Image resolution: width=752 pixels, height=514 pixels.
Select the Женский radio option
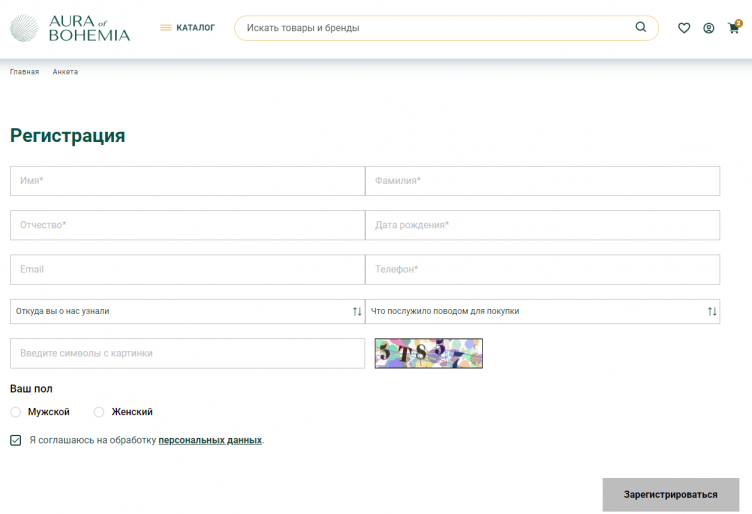tap(99, 412)
